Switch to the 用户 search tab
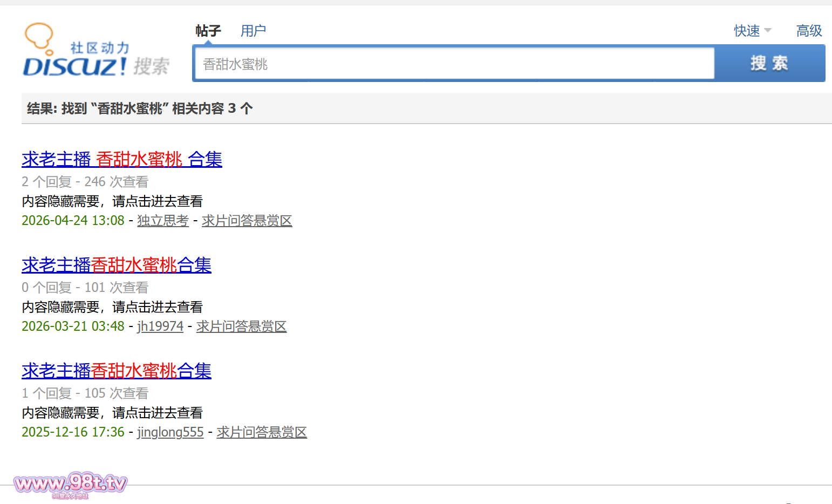The width and height of the screenshot is (832, 504). coord(253,31)
